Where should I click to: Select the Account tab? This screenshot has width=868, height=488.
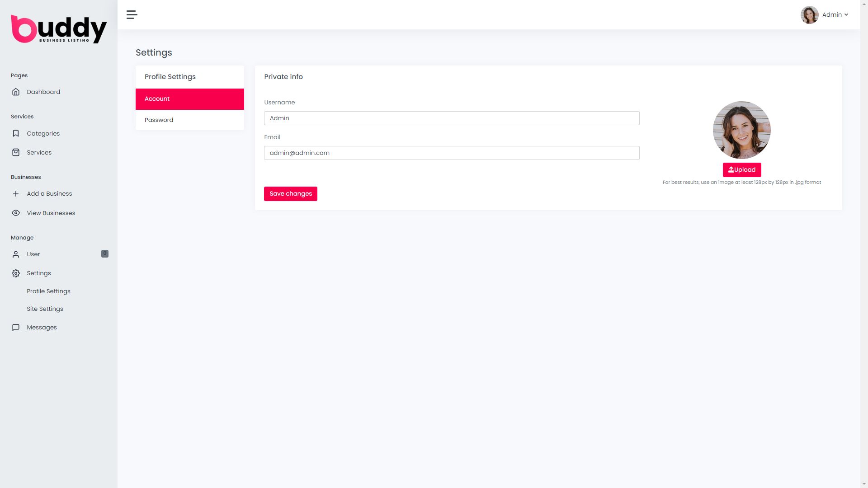[x=189, y=99]
